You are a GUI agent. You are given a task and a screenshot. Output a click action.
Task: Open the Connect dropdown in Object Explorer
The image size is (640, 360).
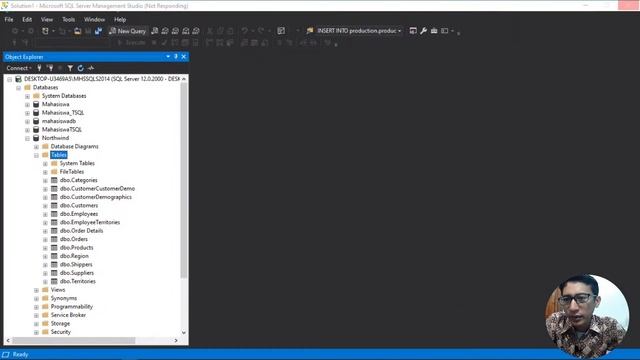tap(19, 68)
